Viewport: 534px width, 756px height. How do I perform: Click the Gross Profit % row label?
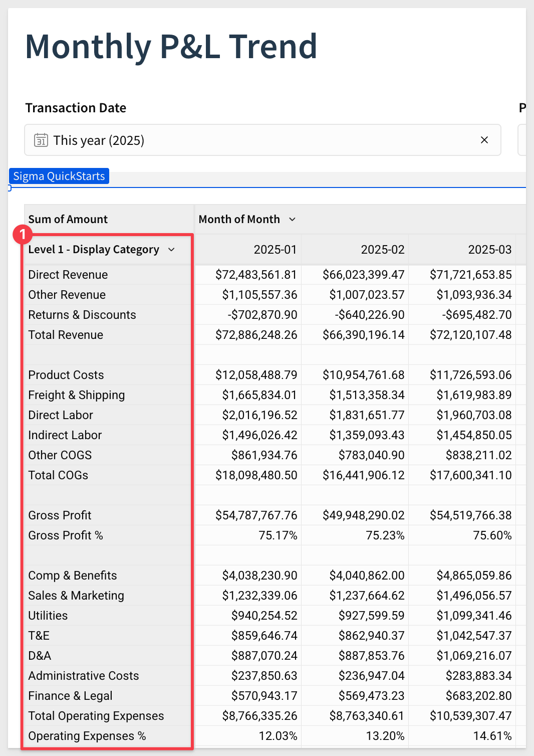point(66,535)
